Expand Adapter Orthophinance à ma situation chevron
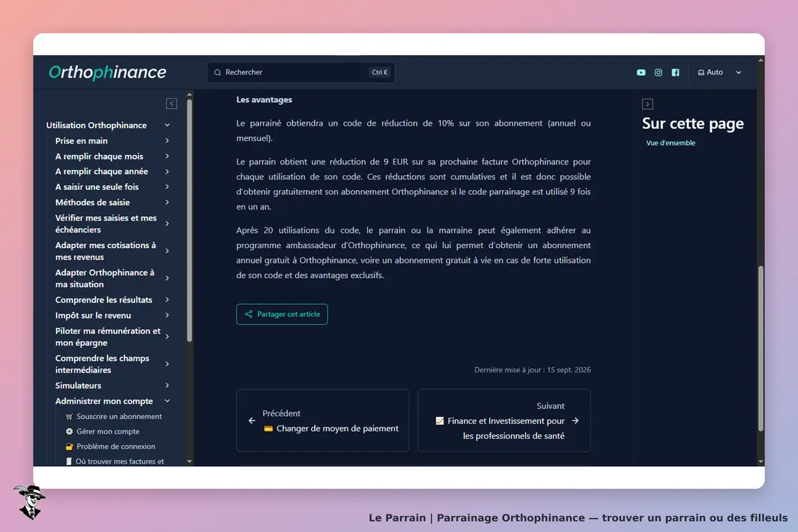 click(x=167, y=278)
